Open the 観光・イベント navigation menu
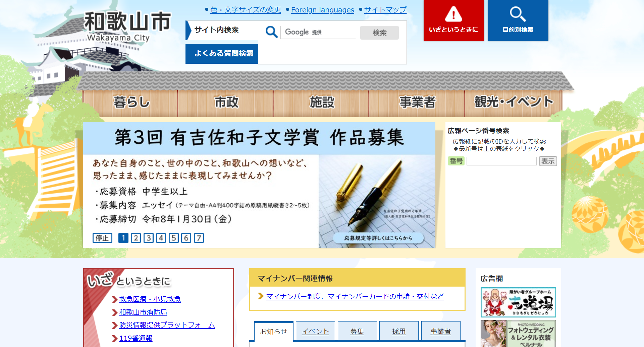Viewport: 644px width, 347px height. point(513,102)
